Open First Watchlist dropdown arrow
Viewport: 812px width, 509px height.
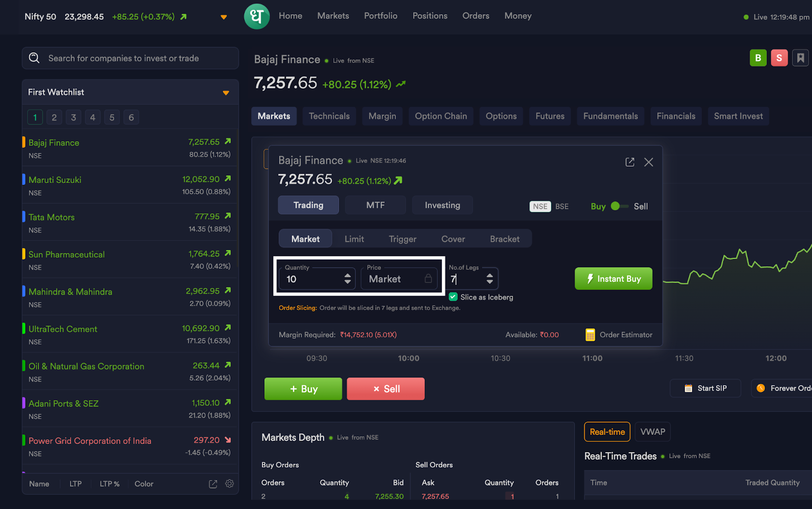coord(226,93)
